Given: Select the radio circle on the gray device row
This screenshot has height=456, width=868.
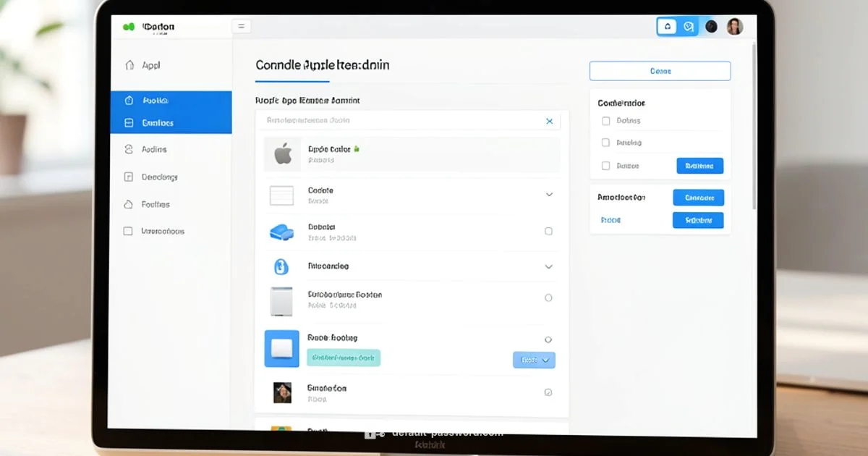Looking at the screenshot, I should coord(548,297).
